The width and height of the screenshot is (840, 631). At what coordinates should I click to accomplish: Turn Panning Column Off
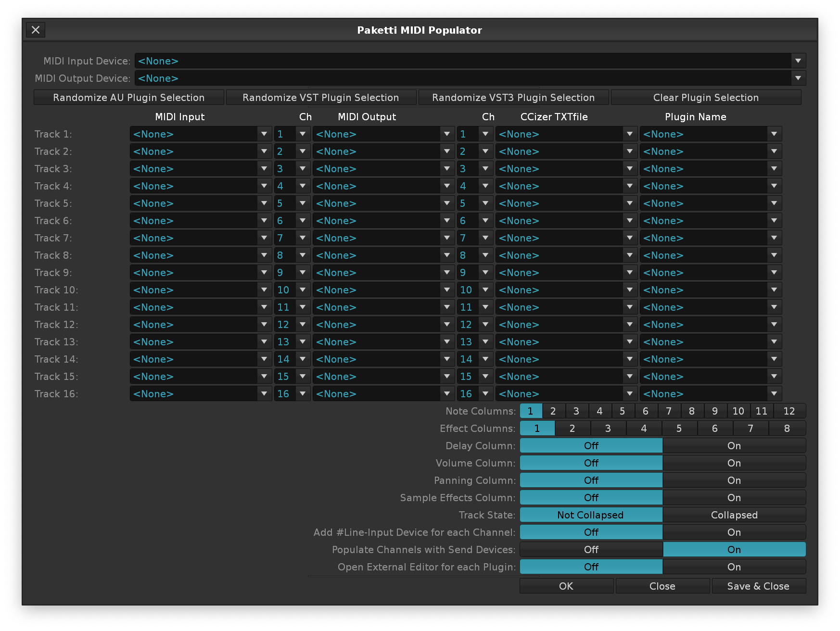pyautogui.click(x=591, y=480)
